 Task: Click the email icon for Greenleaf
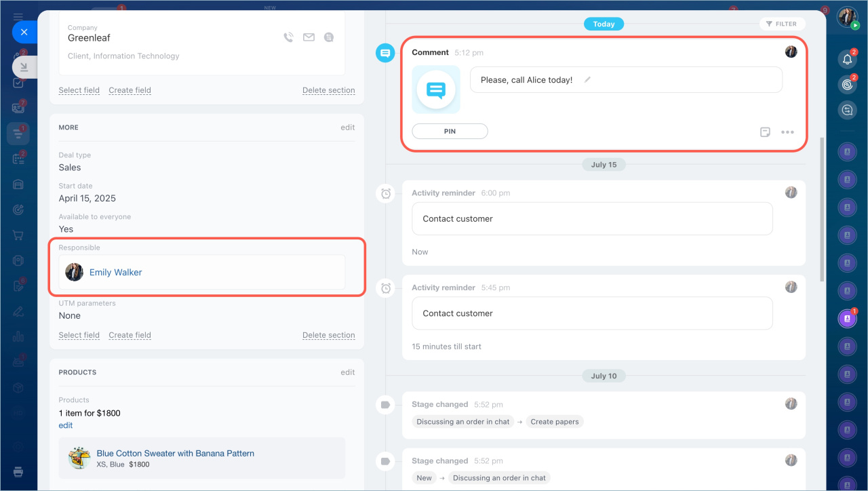tap(309, 38)
